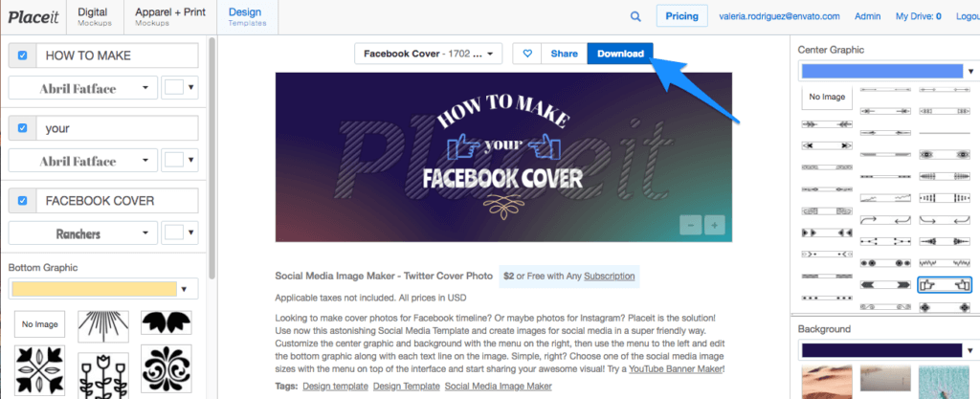Open text color picker for HOW TO MAKE
This screenshot has height=399, width=980.
(180, 88)
